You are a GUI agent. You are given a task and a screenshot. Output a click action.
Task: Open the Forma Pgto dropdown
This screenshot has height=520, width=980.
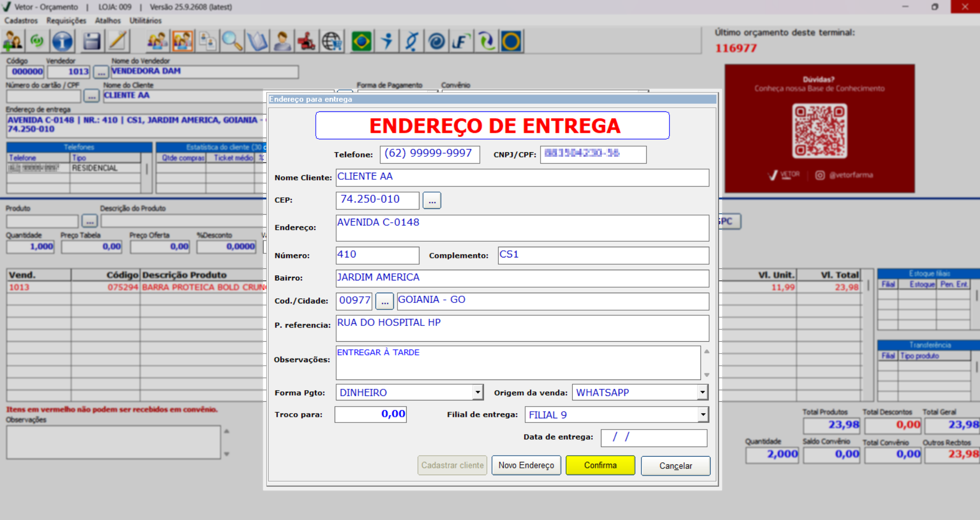pyautogui.click(x=477, y=392)
